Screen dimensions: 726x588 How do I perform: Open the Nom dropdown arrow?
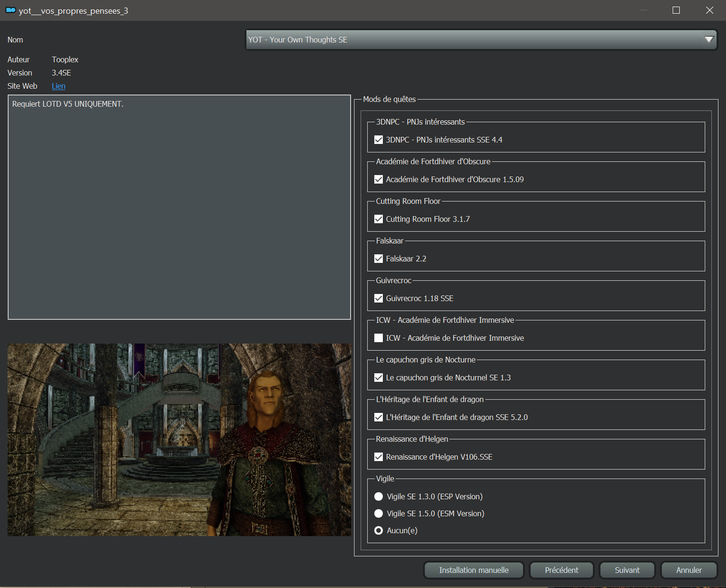coord(709,40)
